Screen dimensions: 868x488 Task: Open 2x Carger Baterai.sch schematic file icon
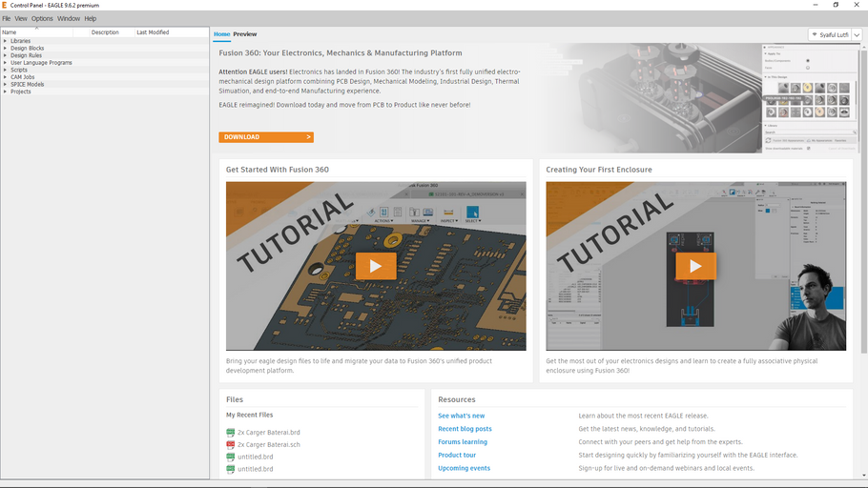pos(231,445)
